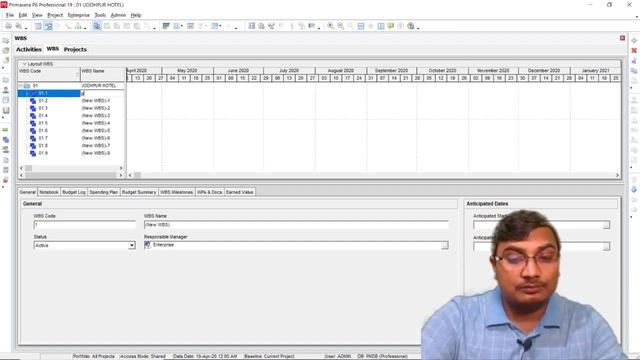Open the green Activities icon in left sidebar

coord(6,130)
